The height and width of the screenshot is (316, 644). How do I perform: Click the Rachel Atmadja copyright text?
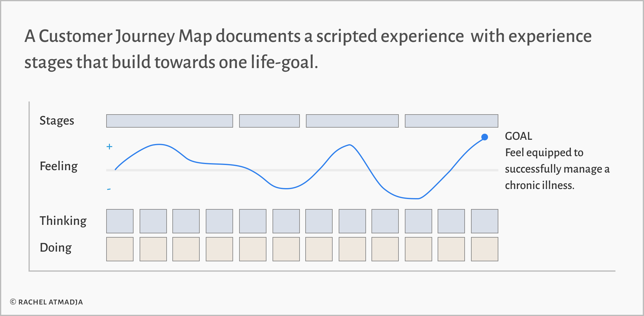[46, 302]
